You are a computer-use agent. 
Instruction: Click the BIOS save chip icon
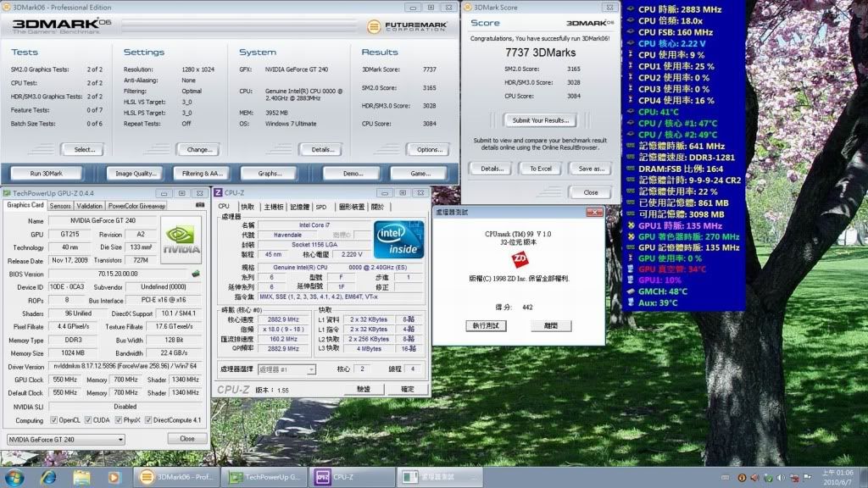point(197,274)
